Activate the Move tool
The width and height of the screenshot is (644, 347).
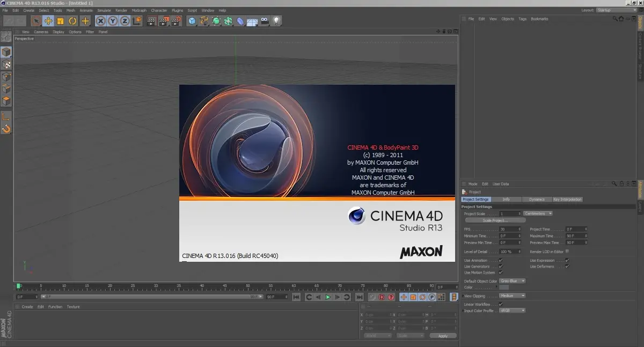(x=48, y=21)
